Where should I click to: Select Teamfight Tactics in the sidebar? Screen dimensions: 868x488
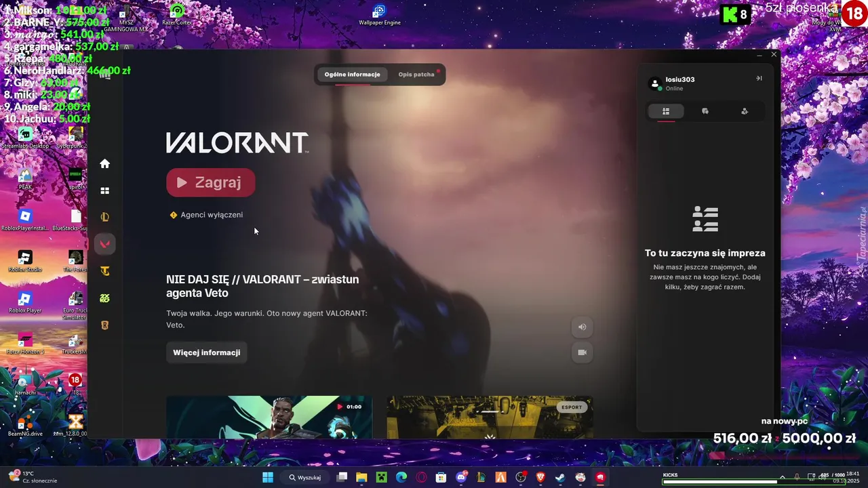[105, 271]
